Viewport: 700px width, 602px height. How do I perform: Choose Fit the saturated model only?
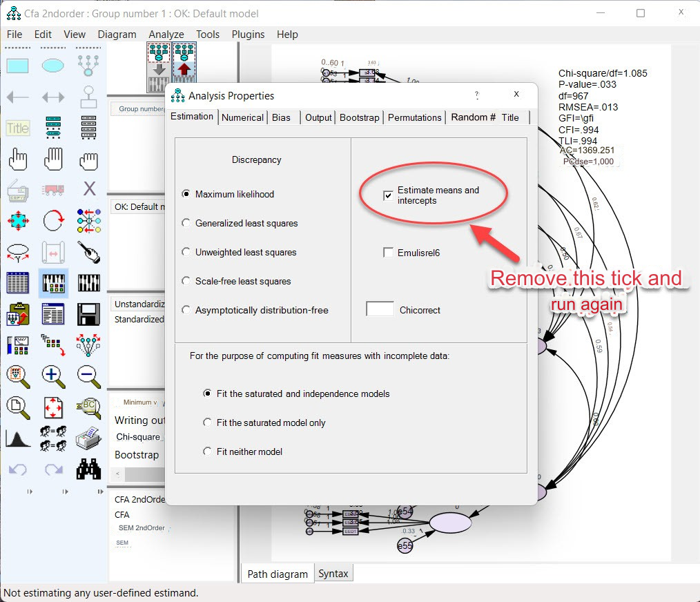click(207, 423)
